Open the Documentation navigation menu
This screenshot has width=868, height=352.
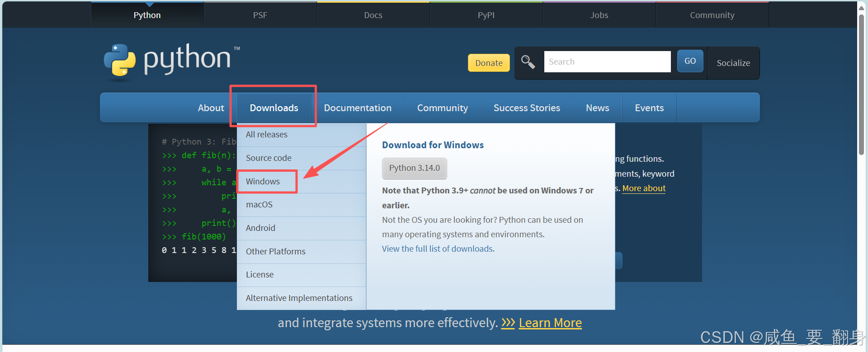tap(358, 108)
